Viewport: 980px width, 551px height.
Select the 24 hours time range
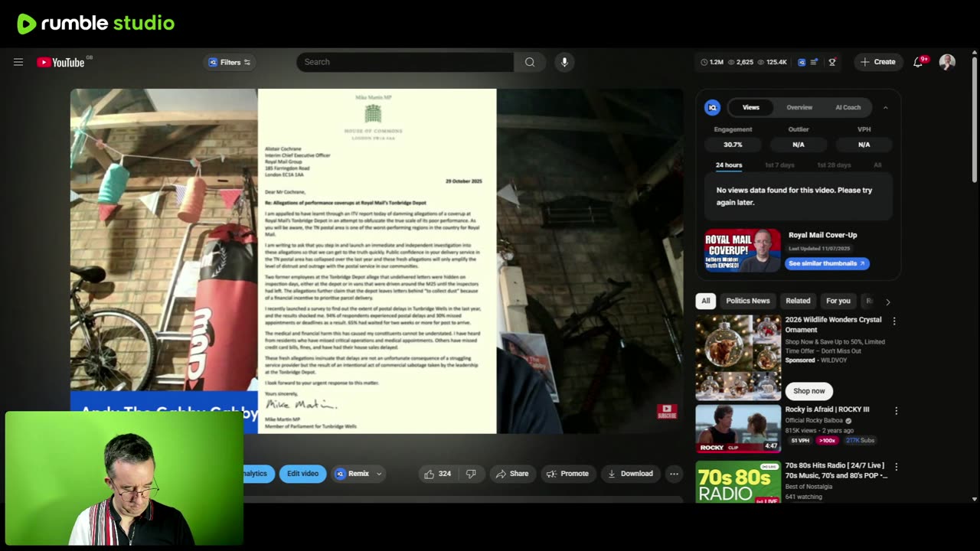[x=729, y=165]
